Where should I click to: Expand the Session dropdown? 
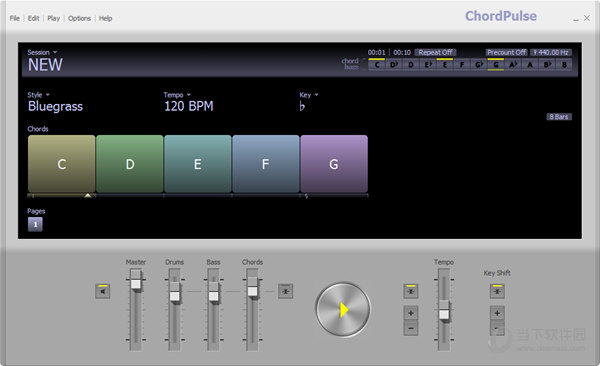[x=42, y=52]
